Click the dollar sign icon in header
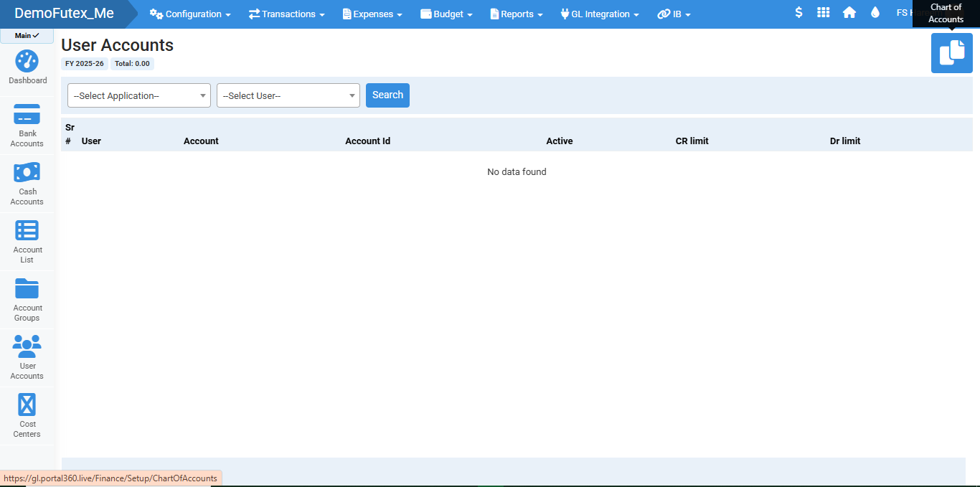The height and width of the screenshot is (487, 980). [x=798, y=13]
